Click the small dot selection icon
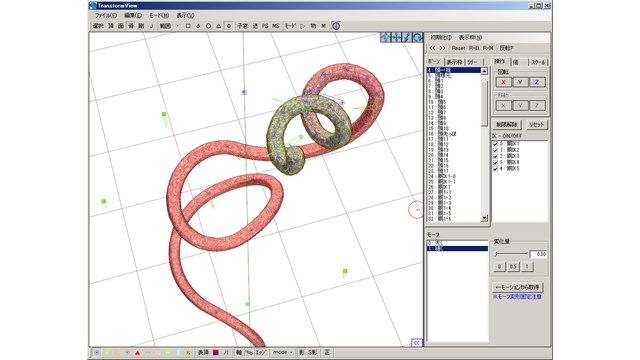The image size is (640, 360). [178, 26]
